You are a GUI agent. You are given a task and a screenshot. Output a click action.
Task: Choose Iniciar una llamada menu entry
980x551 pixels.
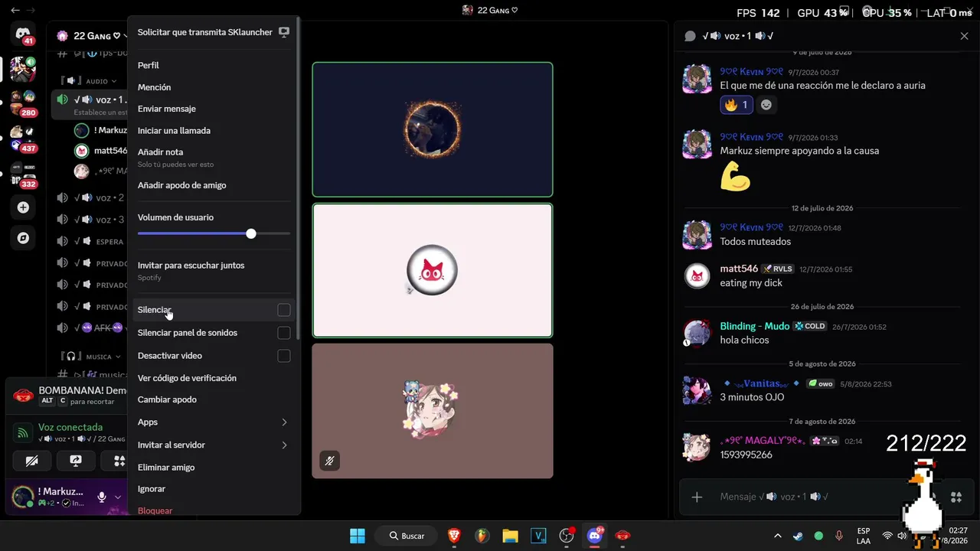(x=213, y=130)
